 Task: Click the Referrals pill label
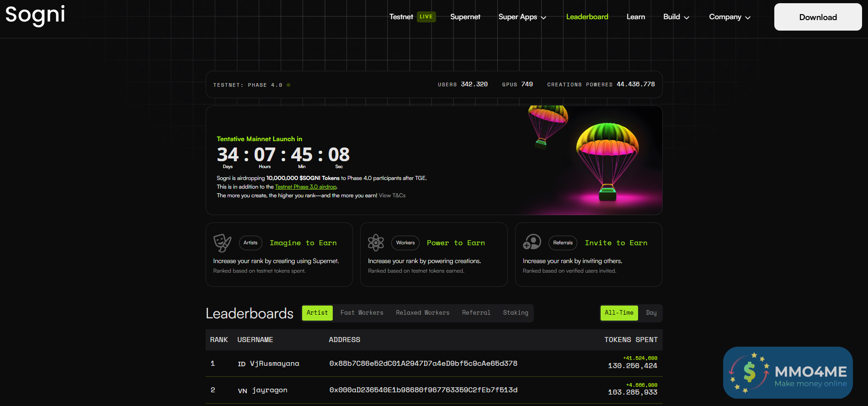[x=563, y=243]
